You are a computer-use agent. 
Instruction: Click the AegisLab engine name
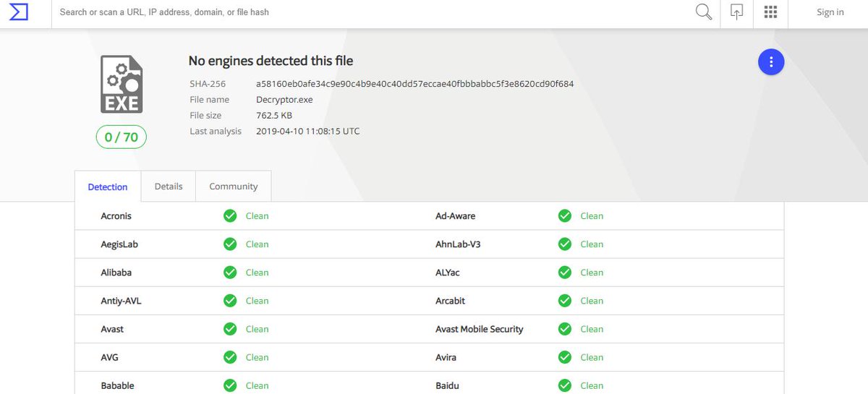[x=119, y=244]
